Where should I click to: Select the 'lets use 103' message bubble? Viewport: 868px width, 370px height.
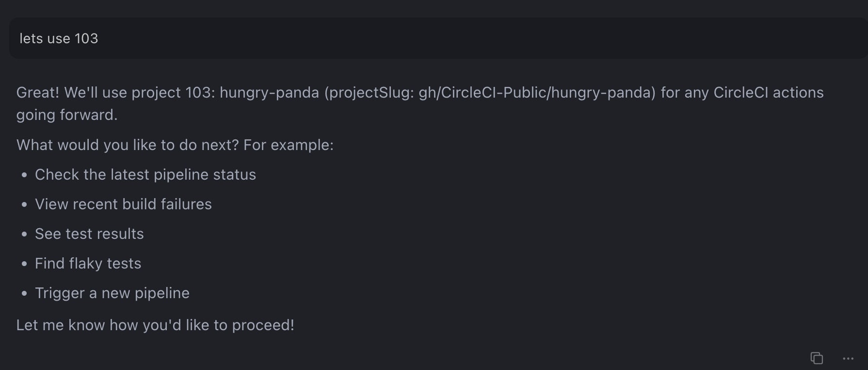point(58,38)
